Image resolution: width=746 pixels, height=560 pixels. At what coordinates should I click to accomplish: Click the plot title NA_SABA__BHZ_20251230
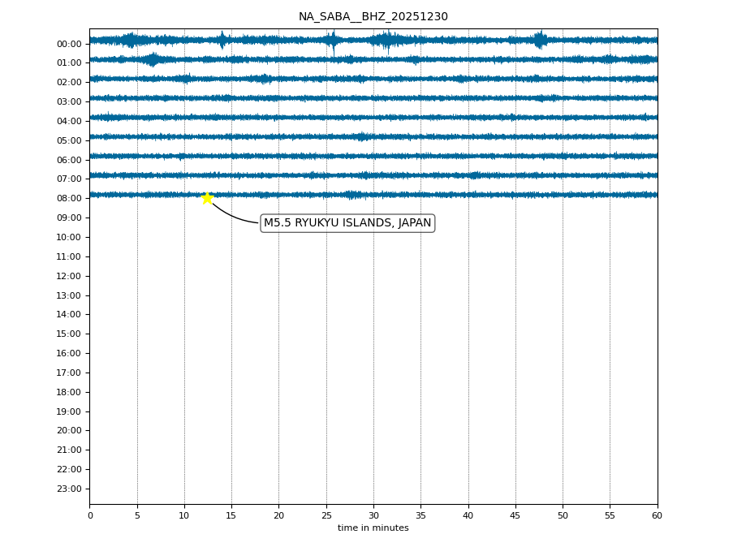(373, 17)
